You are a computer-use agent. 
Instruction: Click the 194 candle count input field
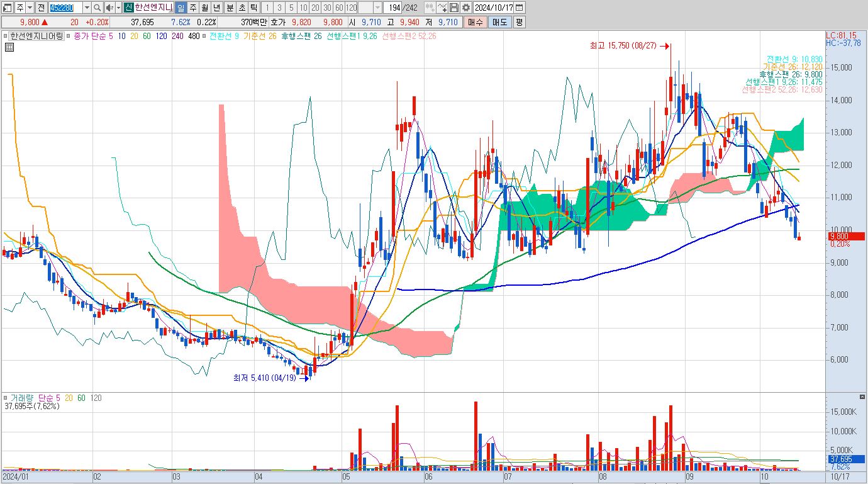(x=393, y=8)
